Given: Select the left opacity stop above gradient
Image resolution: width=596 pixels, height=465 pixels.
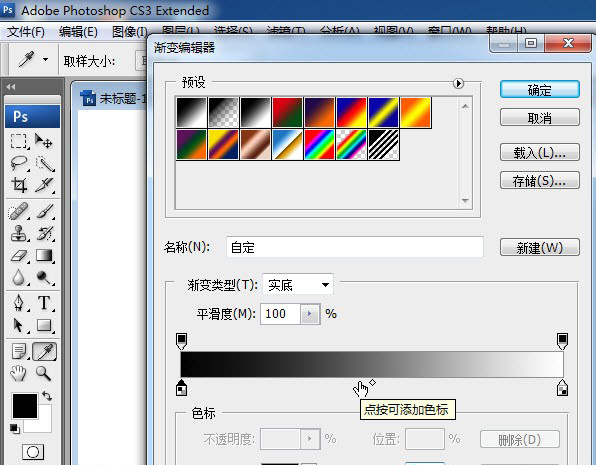Looking at the screenshot, I should pos(182,341).
